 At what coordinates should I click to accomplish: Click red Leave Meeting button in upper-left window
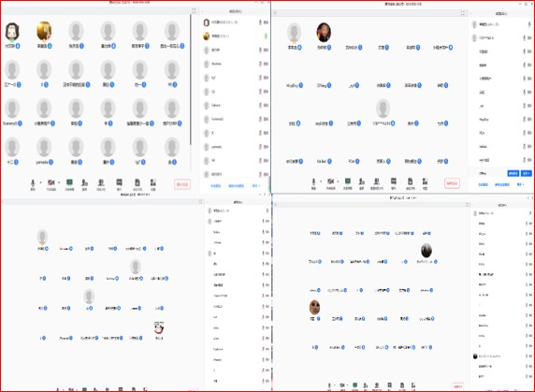[x=182, y=184]
